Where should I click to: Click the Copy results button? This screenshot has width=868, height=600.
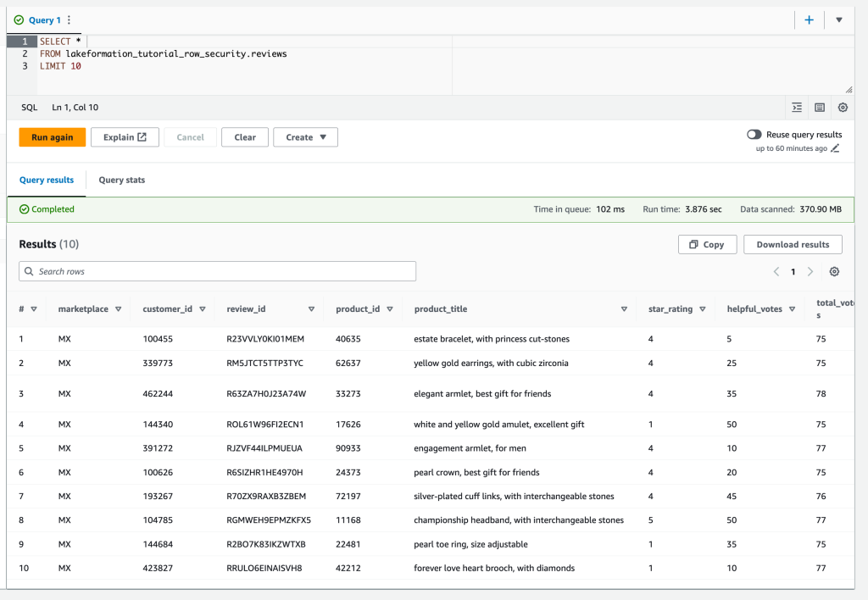[x=707, y=244]
